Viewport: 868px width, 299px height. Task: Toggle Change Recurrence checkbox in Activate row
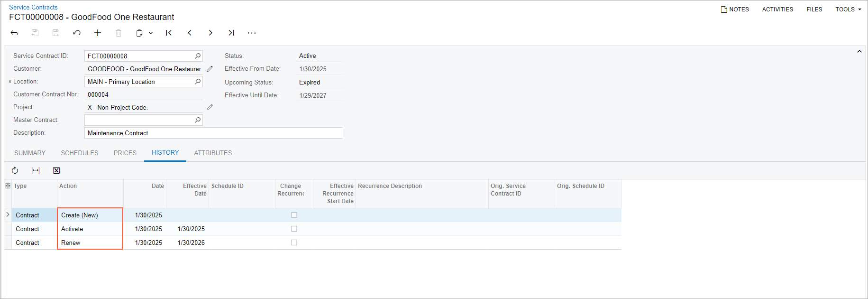pyautogui.click(x=294, y=229)
